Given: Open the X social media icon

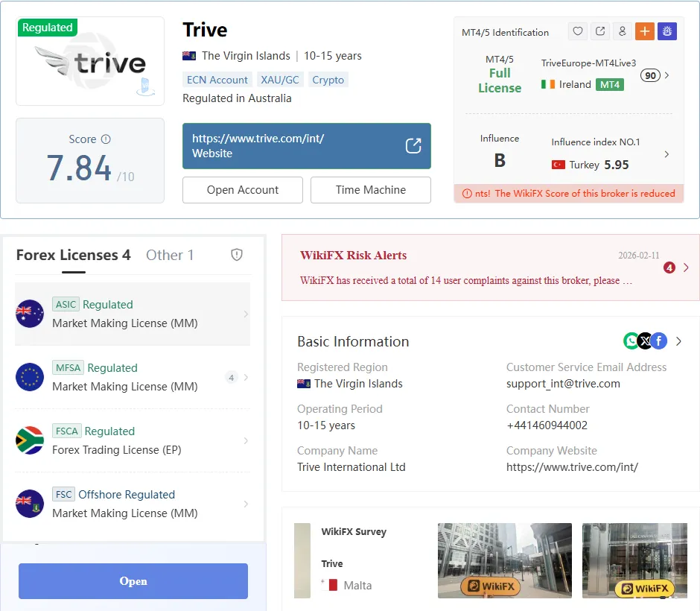Looking at the screenshot, I should point(645,341).
